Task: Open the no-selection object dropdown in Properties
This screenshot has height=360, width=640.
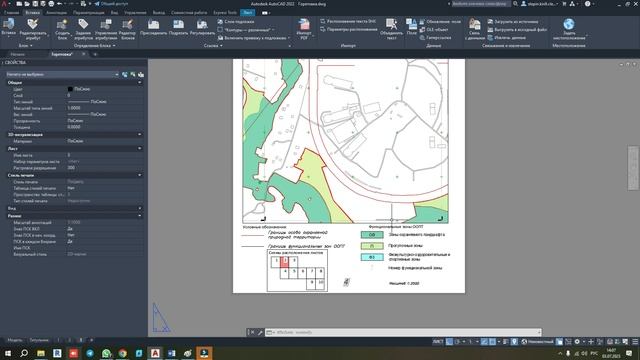Action: tap(62, 74)
